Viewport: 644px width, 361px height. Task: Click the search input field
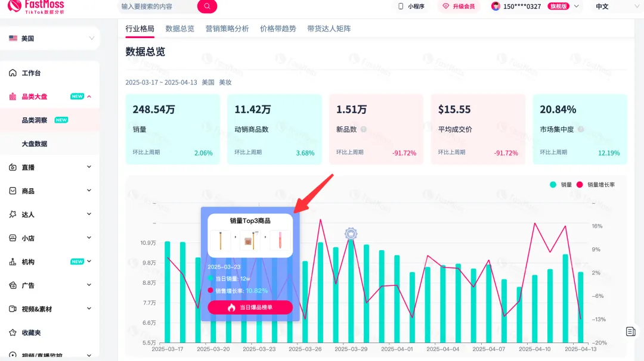click(158, 6)
